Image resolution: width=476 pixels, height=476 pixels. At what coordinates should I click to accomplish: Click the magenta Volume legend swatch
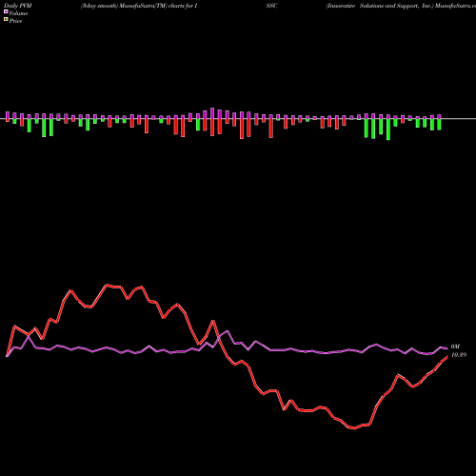coord(6,11)
